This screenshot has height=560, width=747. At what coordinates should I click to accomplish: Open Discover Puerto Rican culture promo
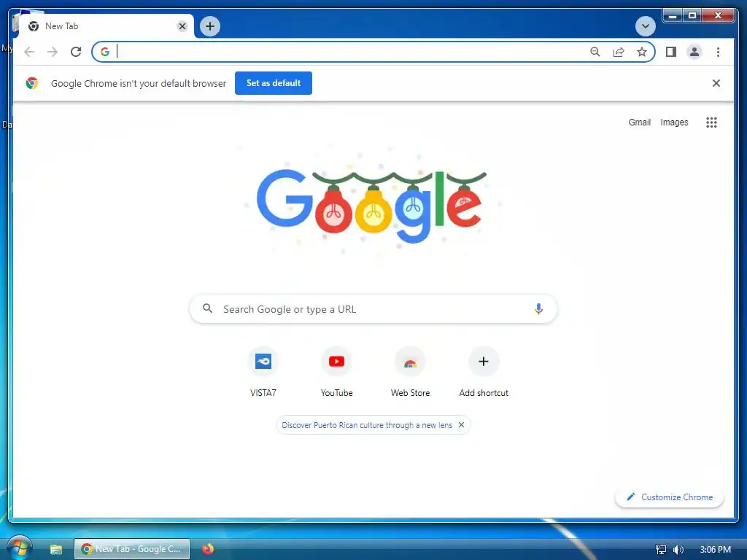367,425
